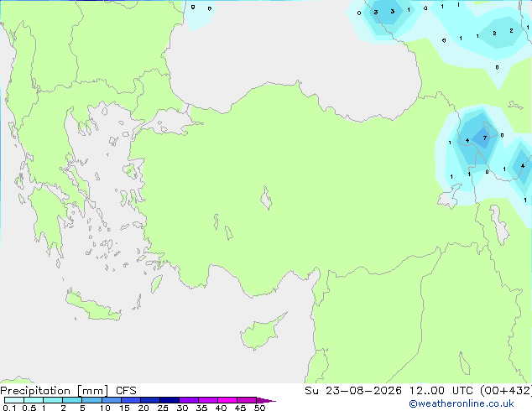
Task: Click the island of Crete on the map
Action: [92, 307]
